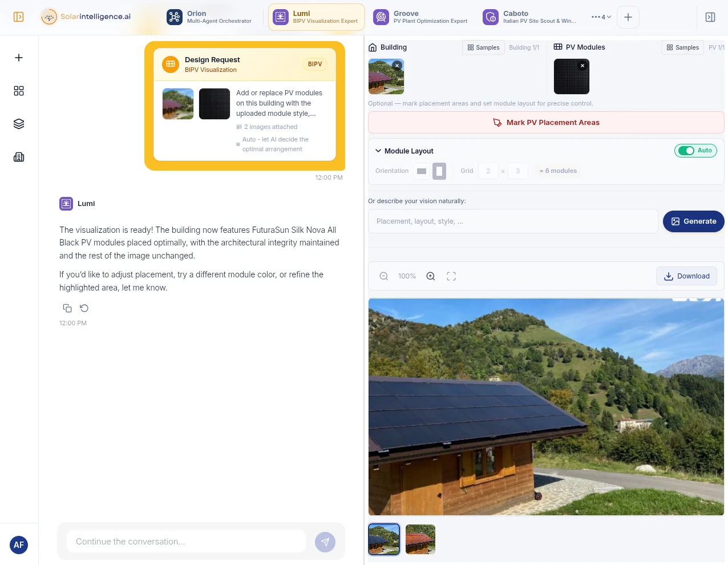Viewport: 728px width, 565px height.
Task: Open the Caboto Italian PV Site Scout tab
Action: [530, 17]
